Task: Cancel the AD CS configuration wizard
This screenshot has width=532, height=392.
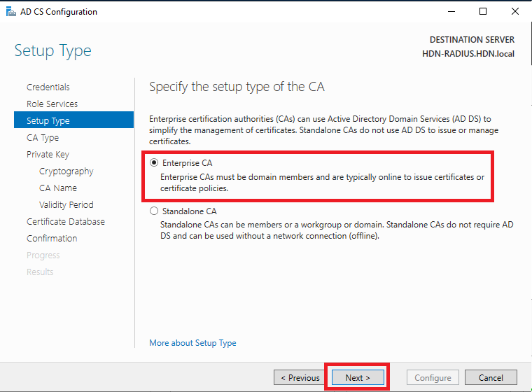Action: click(491, 377)
